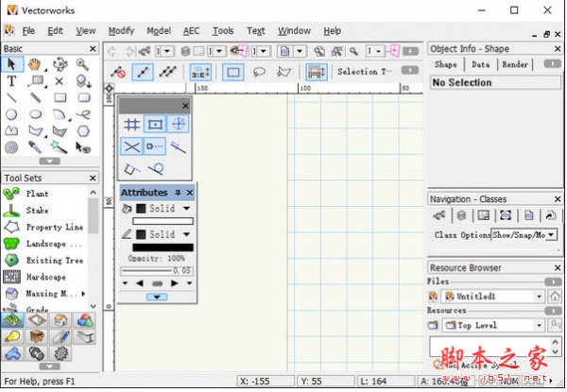Screen dimensions: 567x392
Task: Expand the Basic palette bottom arrow
Action: (x=50, y=162)
